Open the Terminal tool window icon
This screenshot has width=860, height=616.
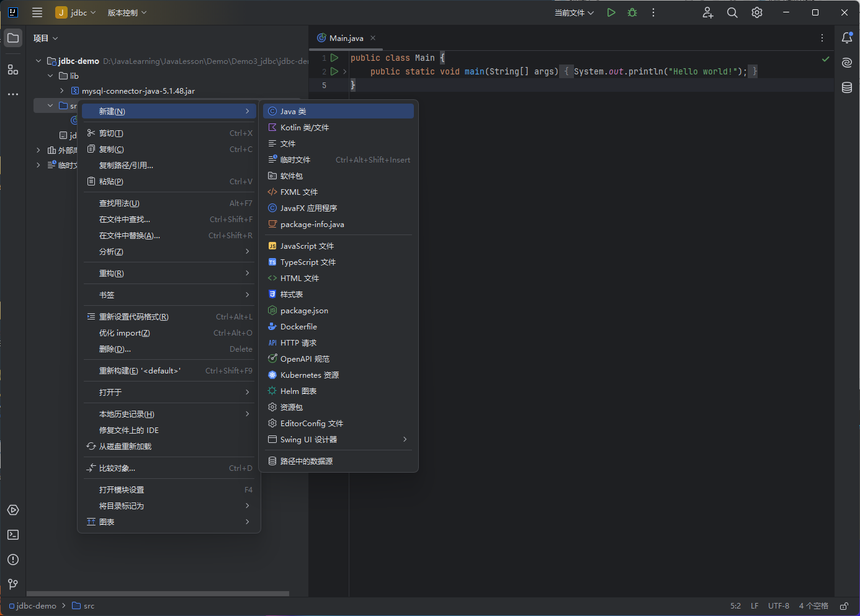point(13,535)
